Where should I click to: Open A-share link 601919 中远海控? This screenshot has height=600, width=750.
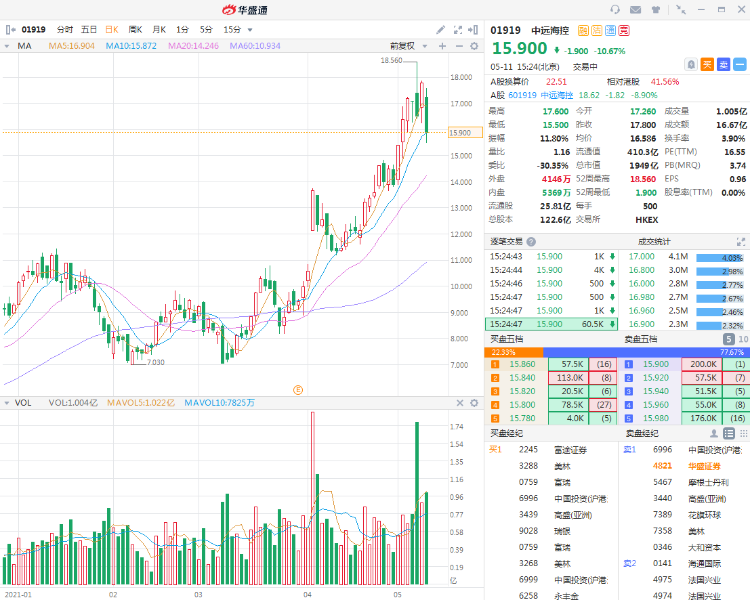click(x=548, y=93)
